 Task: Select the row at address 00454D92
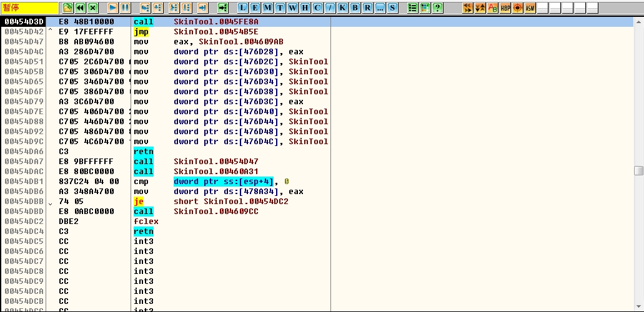317,132
